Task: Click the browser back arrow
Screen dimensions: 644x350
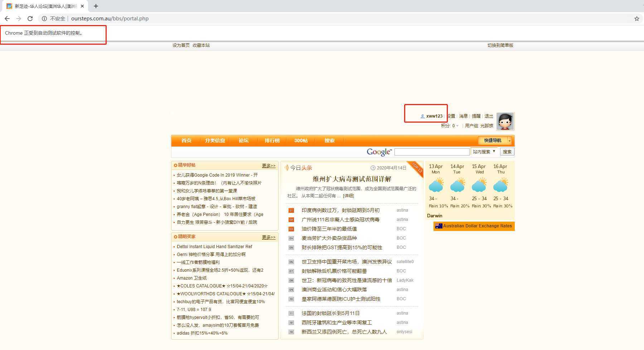Action: click(x=7, y=19)
